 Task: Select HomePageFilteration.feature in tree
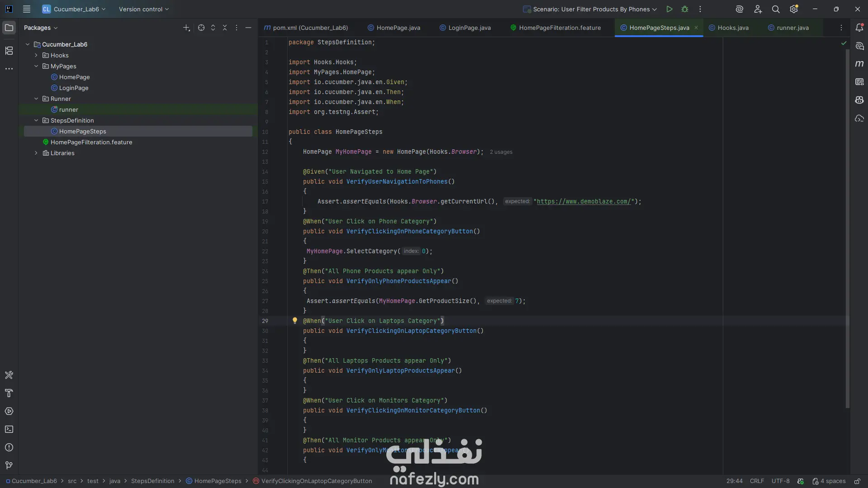pos(91,142)
